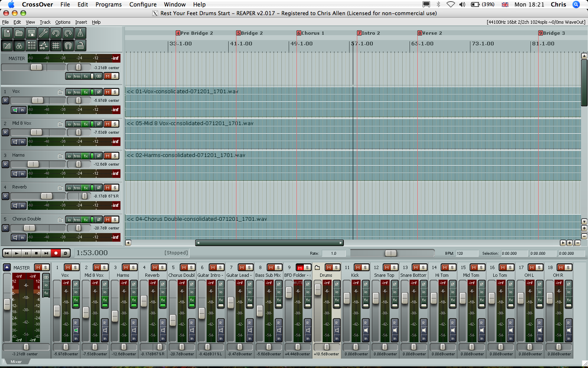Toggle the locking padlock toolbar icon
This screenshot has width=588, height=368.
click(80, 45)
